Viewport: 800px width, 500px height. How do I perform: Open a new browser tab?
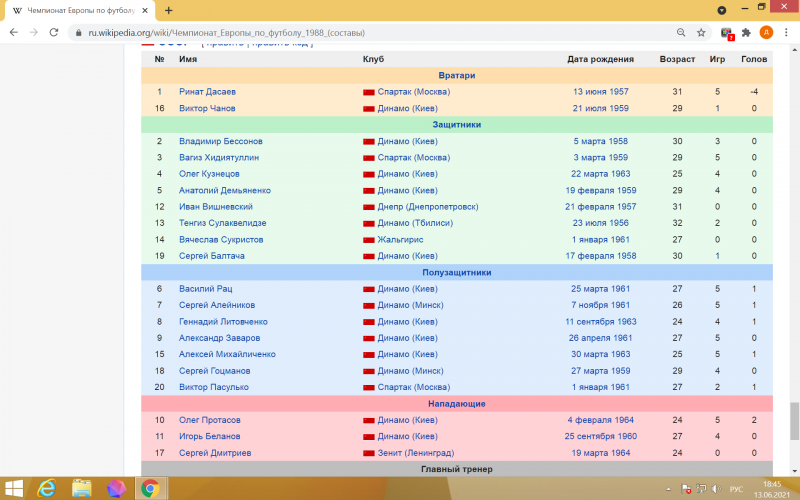pos(168,10)
